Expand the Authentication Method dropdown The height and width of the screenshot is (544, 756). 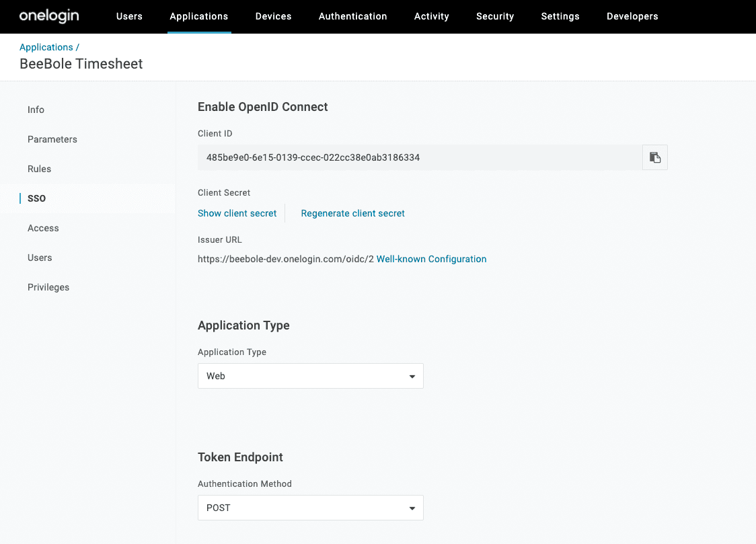click(x=310, y=508)
